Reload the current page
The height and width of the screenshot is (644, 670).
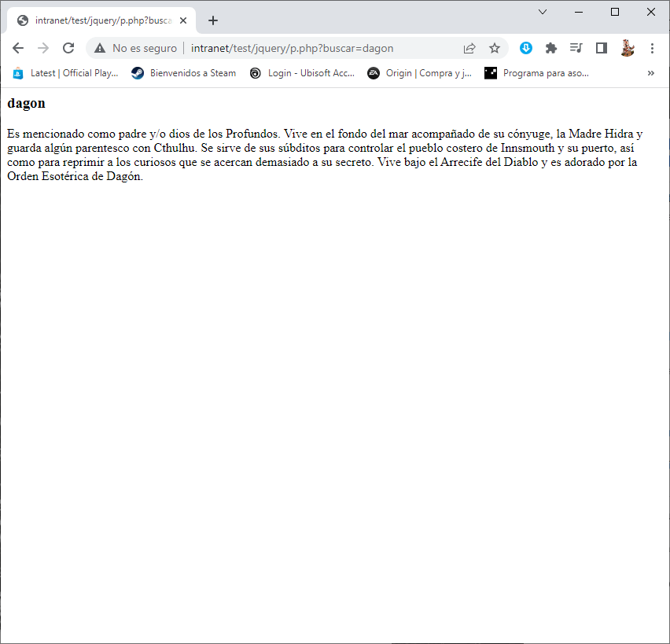pos(68,48)
